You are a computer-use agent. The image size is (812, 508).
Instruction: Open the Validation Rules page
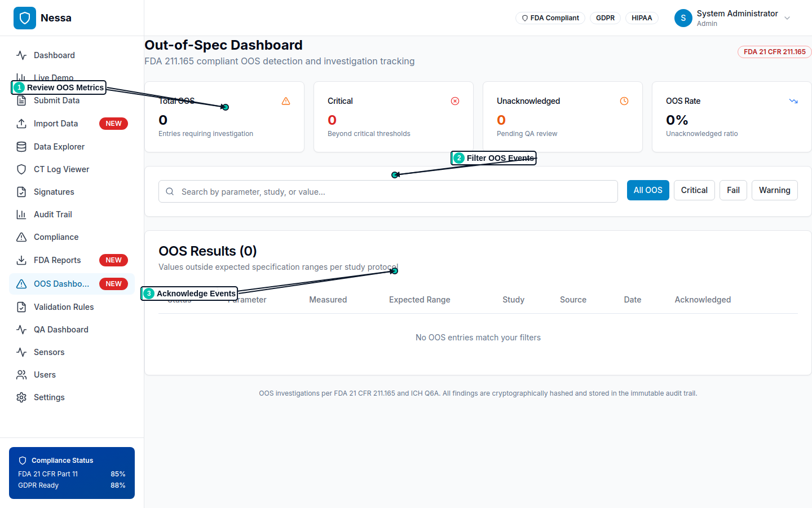[x=64, y=307]
